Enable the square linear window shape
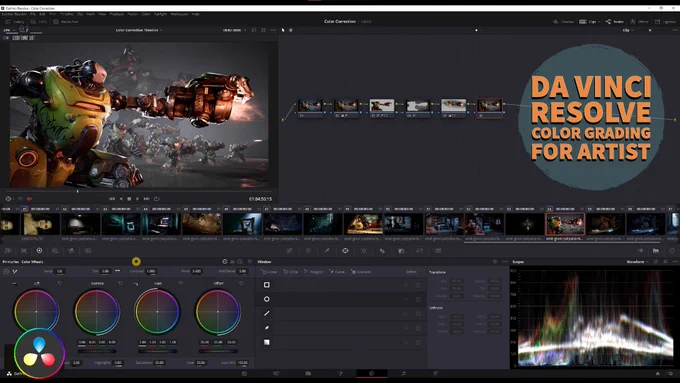This screenshot has height=383, width=680. pos(267,285)
